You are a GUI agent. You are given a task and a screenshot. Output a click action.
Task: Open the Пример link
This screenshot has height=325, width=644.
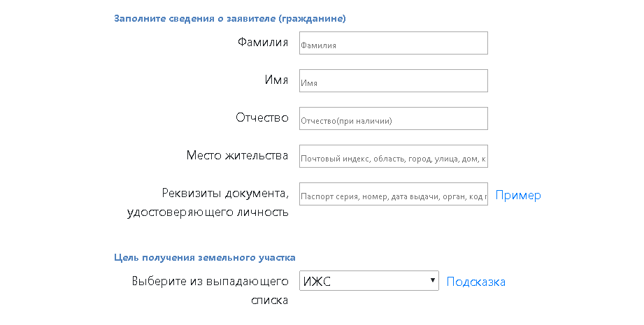click(518, 195)
